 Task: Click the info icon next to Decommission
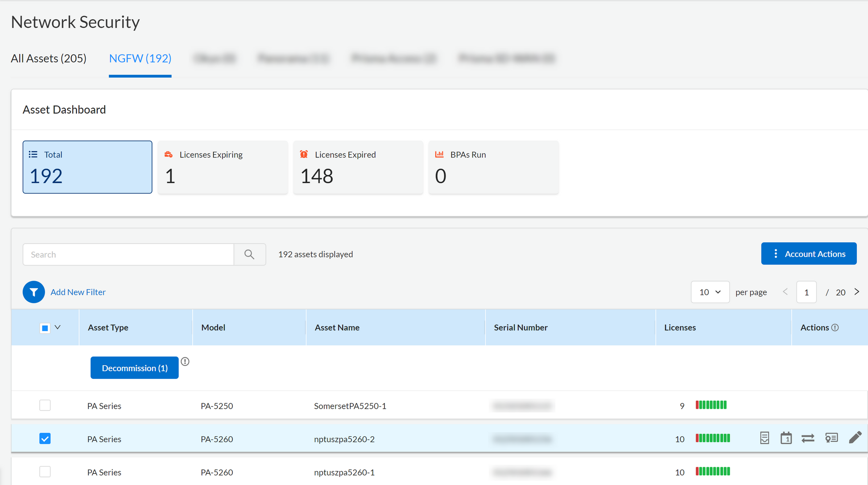click(185, 361)
